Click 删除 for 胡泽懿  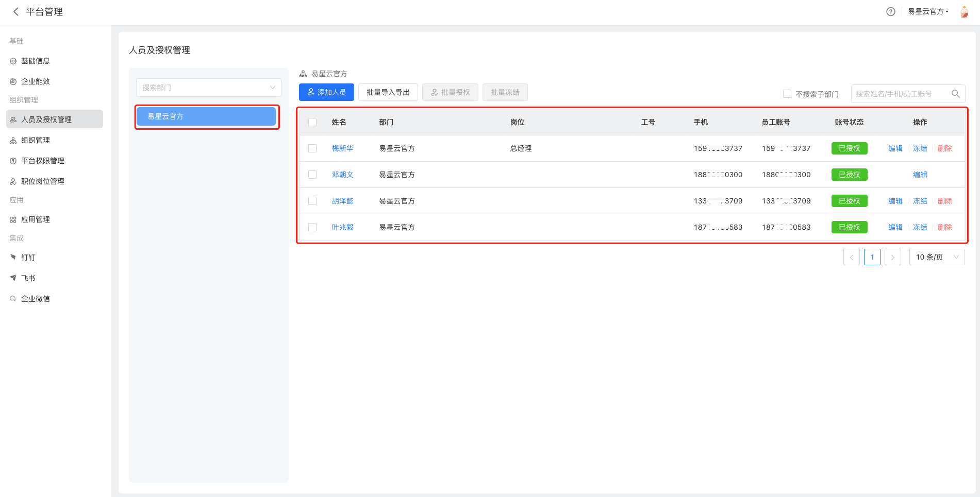(x=945, y=201)
